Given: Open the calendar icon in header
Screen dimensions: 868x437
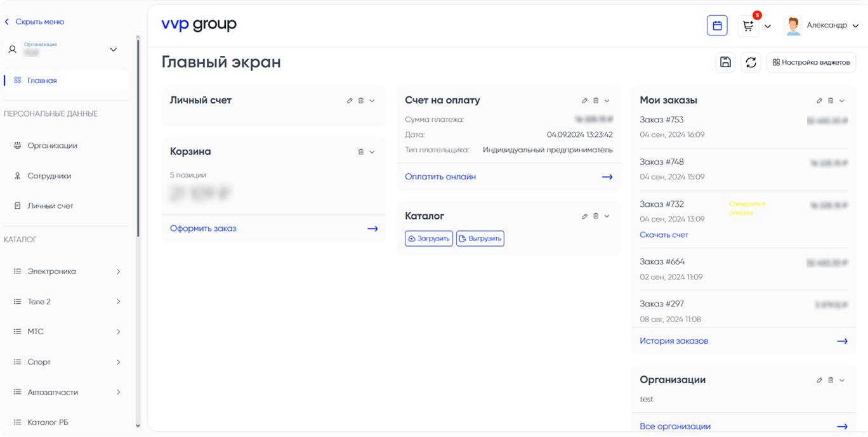Looking at the screenshot, I should coord(717,26).
